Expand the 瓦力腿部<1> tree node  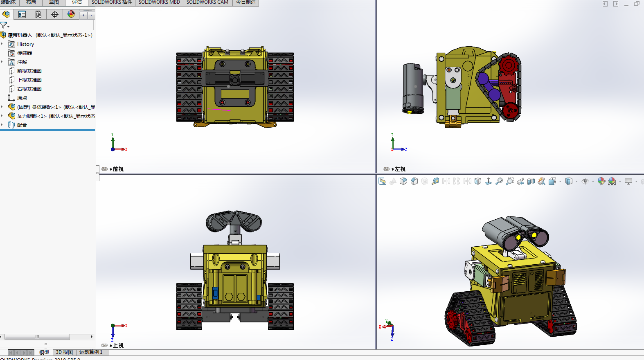coord(2,116)
